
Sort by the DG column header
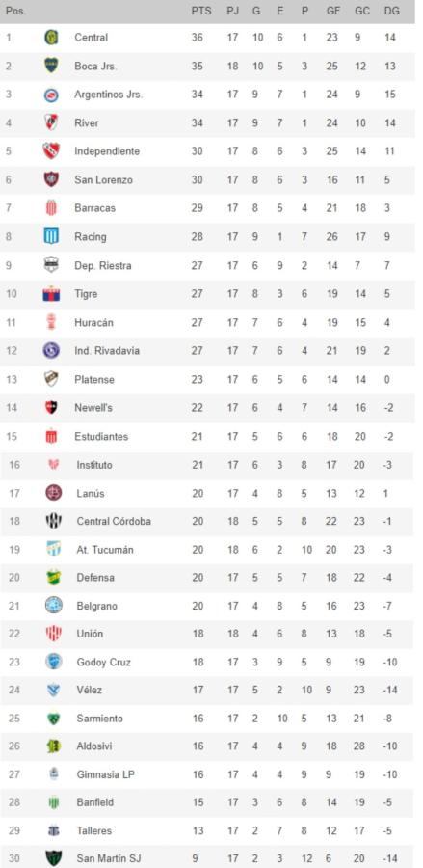tap(391, 11)
